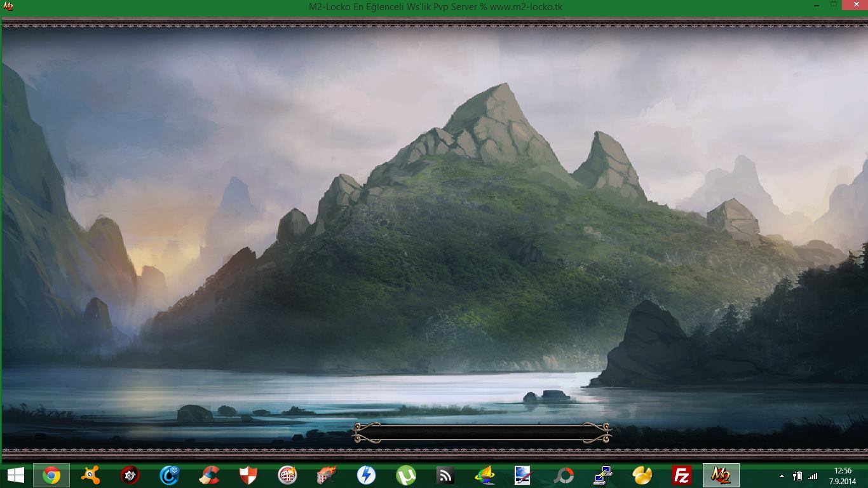Viewport: 868px width, 488px height.
Task: Open the orange Avast antivirus taskbar icon
Action: (91, 475)
